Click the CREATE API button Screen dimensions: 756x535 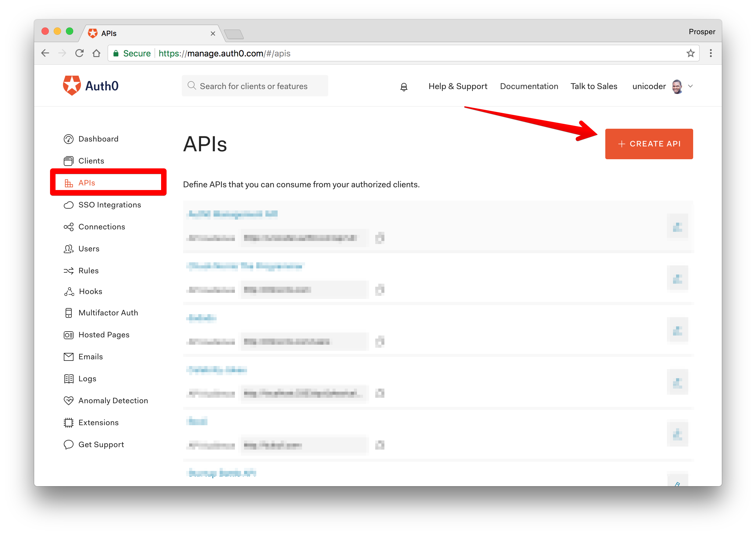pyautogui.click(x=649, y=144)
